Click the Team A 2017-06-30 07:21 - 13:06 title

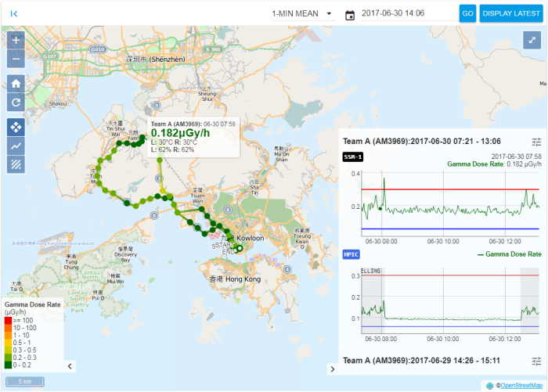421,142
